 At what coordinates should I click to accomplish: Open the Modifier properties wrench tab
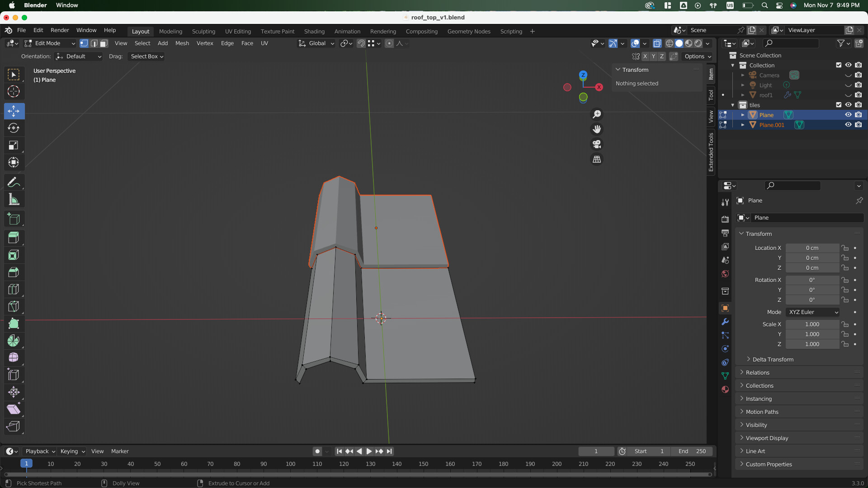[725, 322]
